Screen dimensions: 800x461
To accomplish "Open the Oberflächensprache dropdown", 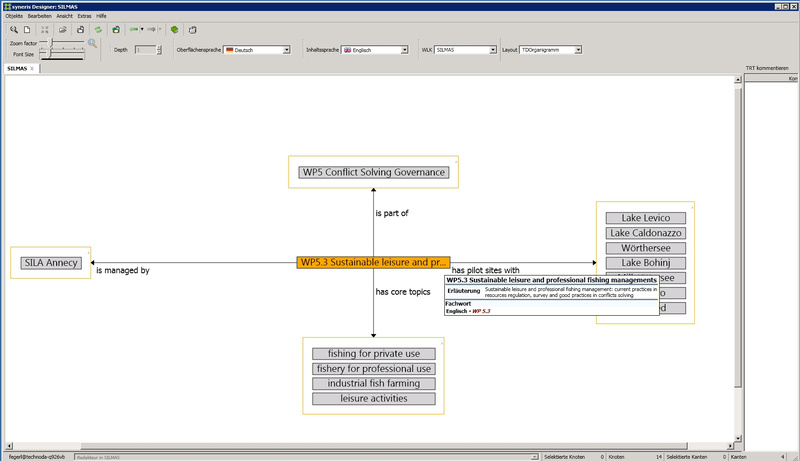I will click(x=286, y=49).
